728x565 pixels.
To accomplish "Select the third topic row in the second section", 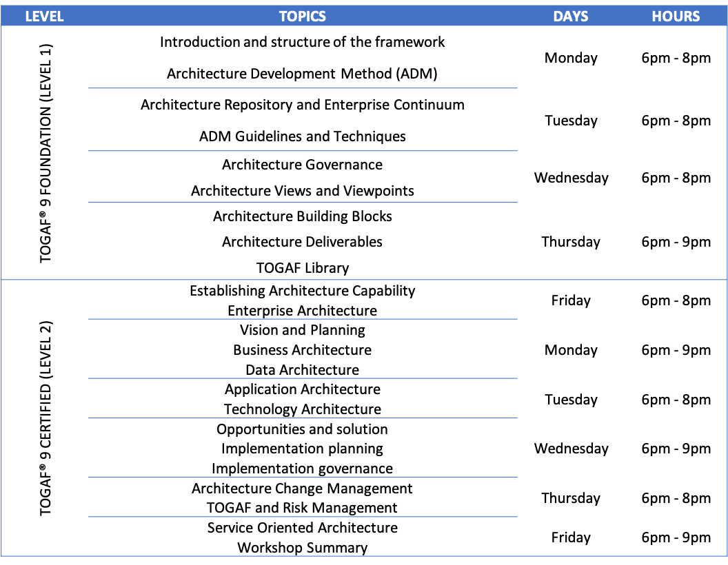I will [x=303, y=398].
